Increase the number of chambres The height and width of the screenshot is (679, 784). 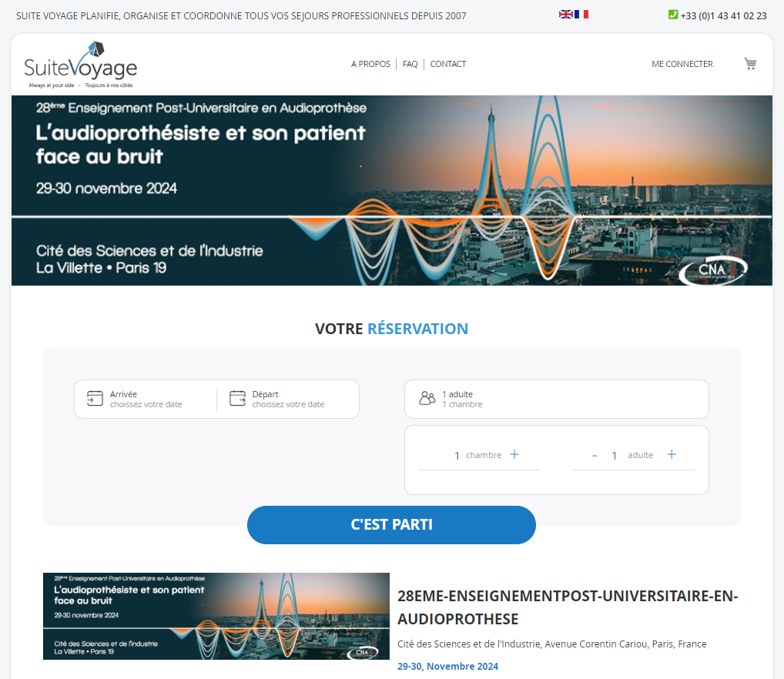pos(514,454)
